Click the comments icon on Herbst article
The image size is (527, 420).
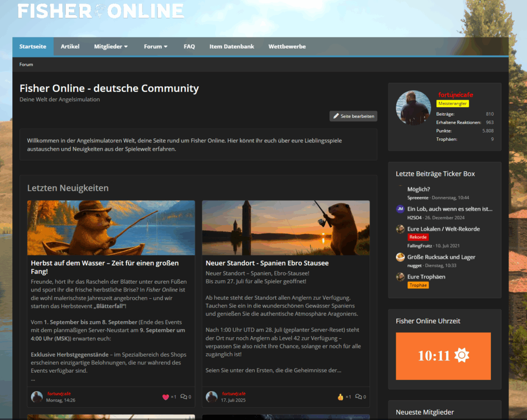(x=184, y=397)
